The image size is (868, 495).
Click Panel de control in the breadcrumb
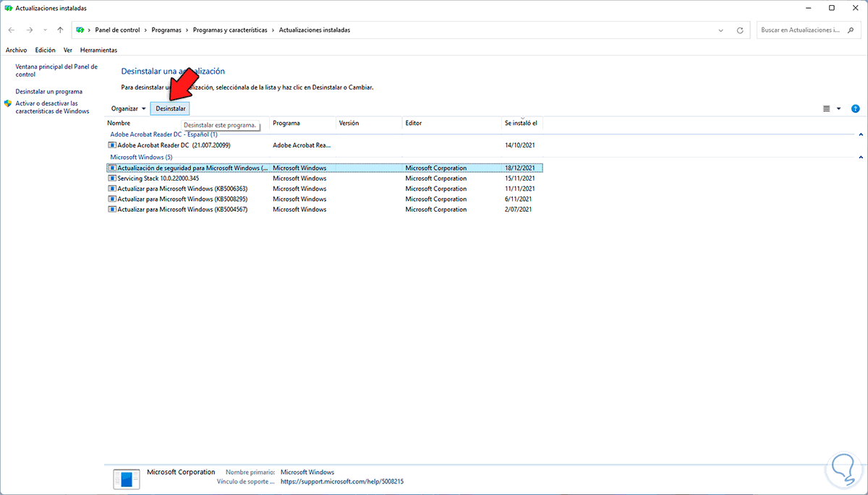pyautogui.click(x=116, y=30)
